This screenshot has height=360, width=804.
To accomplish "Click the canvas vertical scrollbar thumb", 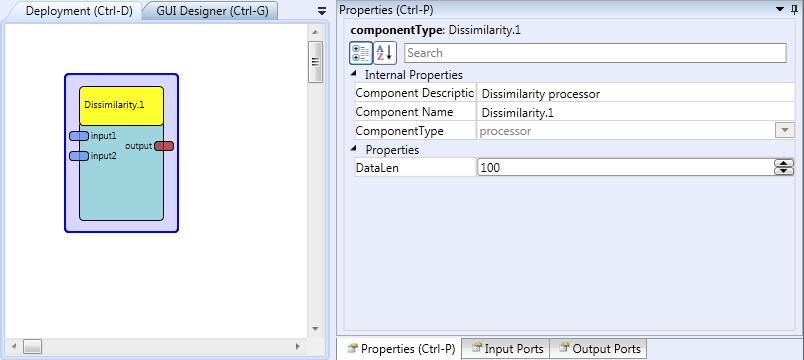I will click(315, 62).
